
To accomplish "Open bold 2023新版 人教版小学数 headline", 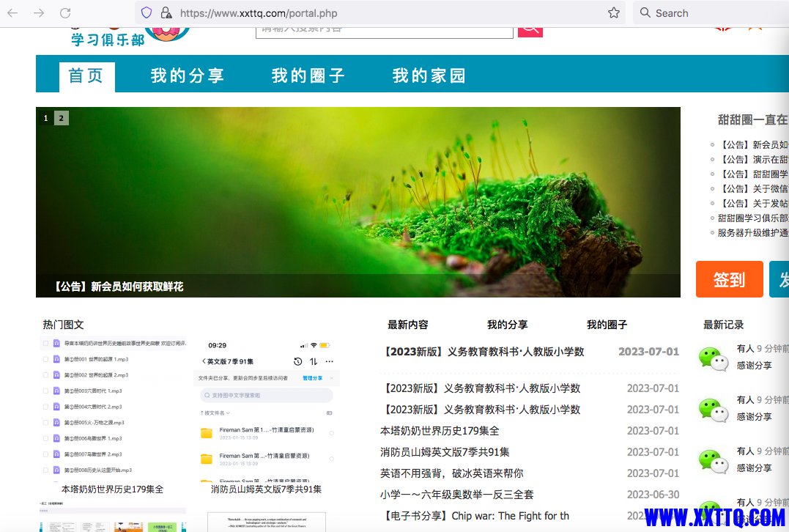I will click(483, 352).
